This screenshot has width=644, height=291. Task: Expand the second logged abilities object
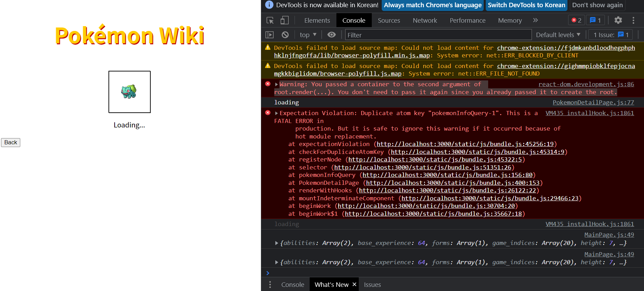click(277, 262)
